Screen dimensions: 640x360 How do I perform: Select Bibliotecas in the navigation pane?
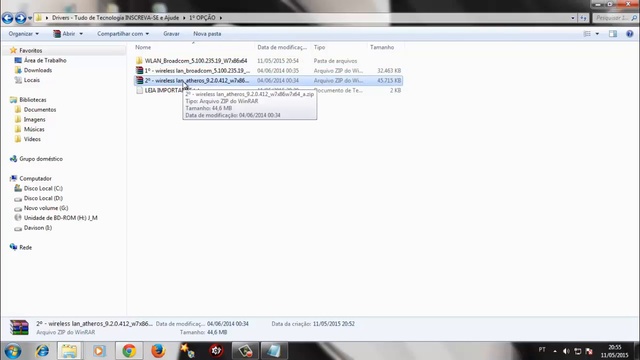[33, 100]
